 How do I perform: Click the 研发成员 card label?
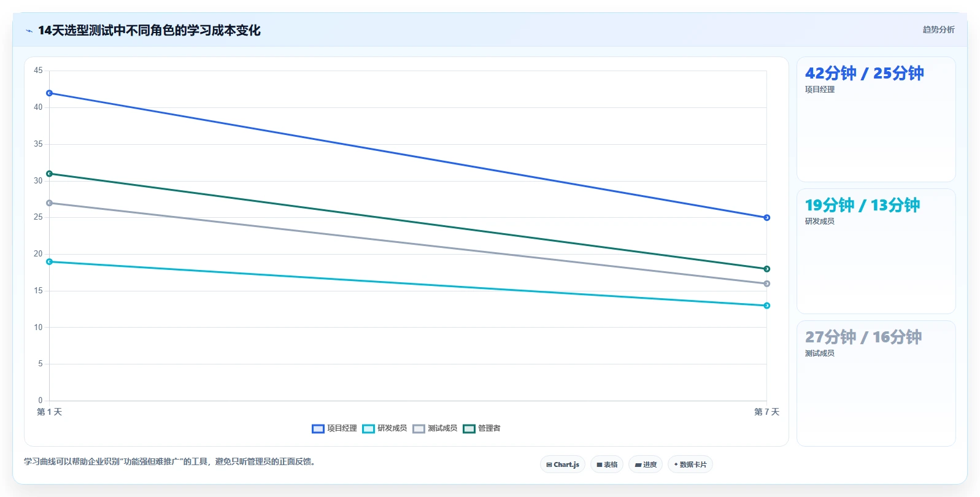(x=820, y=222)
